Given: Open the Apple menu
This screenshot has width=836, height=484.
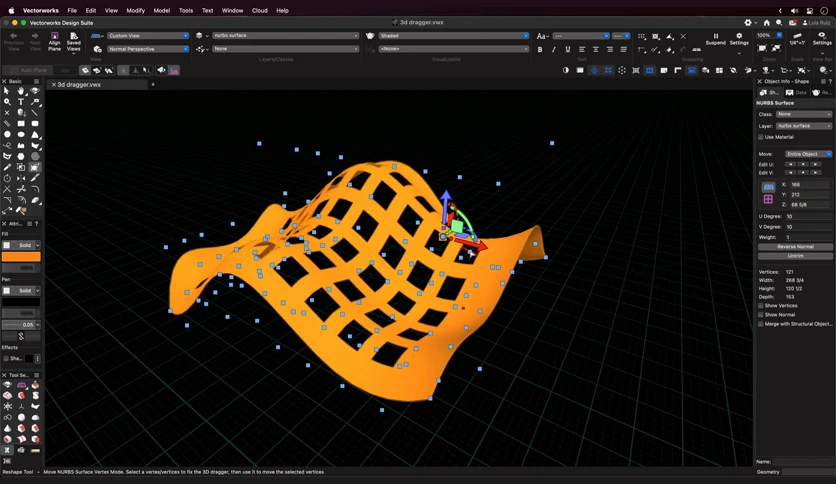Looking at the screenshot, I should point(11,10).
